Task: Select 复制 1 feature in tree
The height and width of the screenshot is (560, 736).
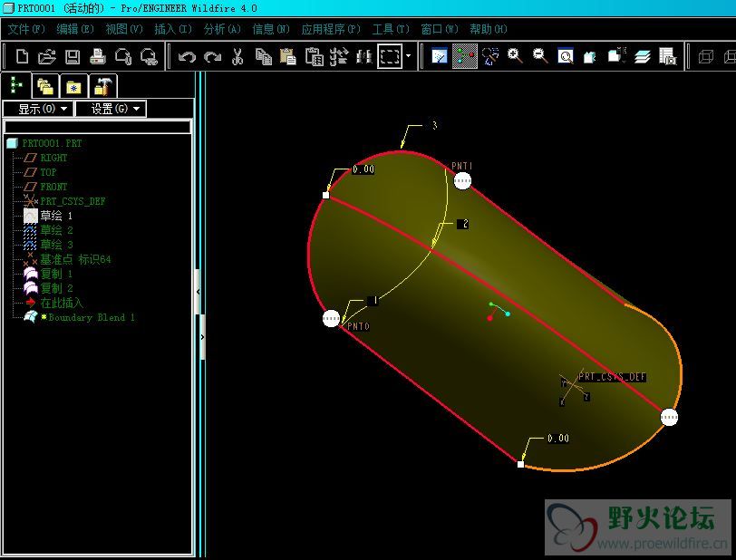Action: (56, 274)
